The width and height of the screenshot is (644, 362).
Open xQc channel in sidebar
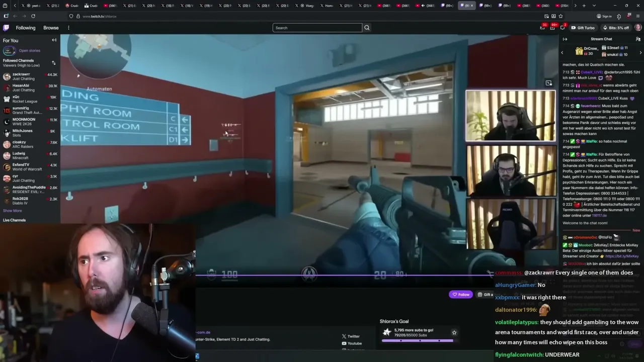click(30, 99)
